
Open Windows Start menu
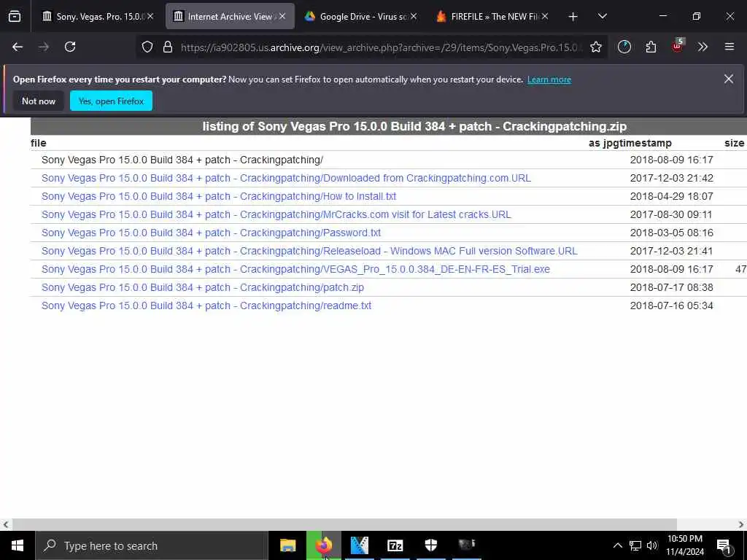click(18, 545)
